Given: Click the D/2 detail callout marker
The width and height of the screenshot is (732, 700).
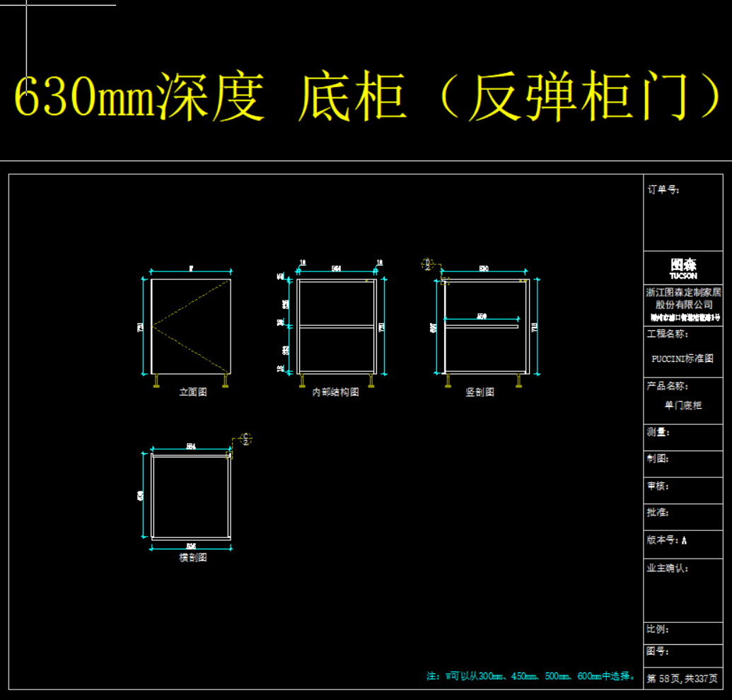Looking at the screenshot, I should 427,264.
